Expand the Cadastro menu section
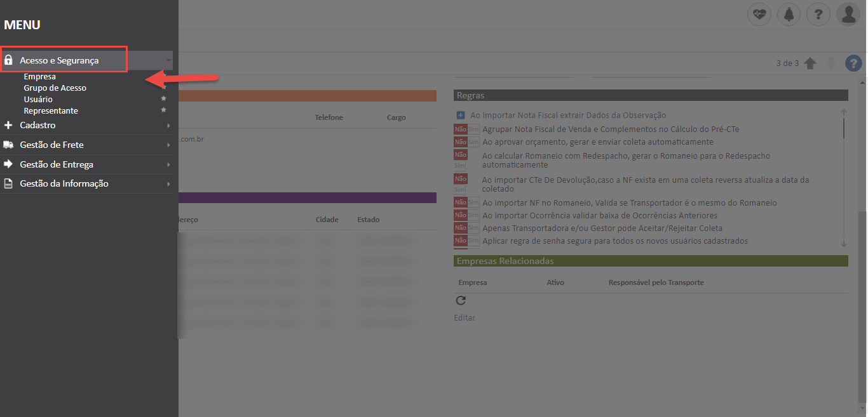 coord(38,126)
